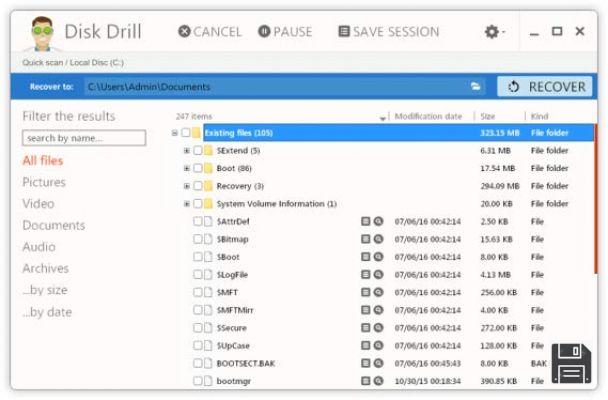Click the vertical scrollbar of file list
Image resolution: width=608 pixels, height=400 pixels.
click(x=595, y=198)
